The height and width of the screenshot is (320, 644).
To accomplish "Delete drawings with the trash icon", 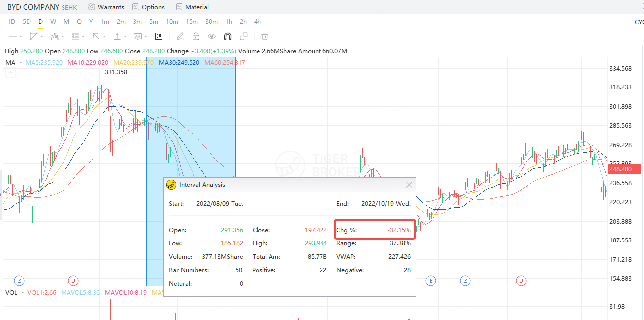I will (x=264, y=36).
